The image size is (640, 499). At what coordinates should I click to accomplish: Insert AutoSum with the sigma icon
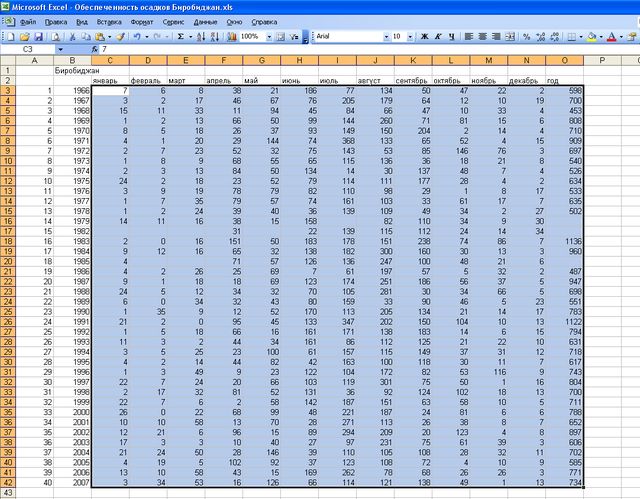(x=180, y=37)
